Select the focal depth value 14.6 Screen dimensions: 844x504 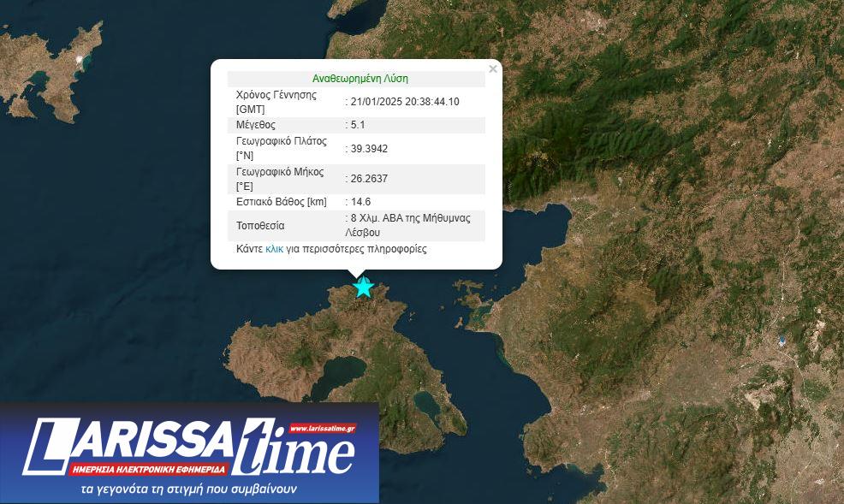(361, 202)
